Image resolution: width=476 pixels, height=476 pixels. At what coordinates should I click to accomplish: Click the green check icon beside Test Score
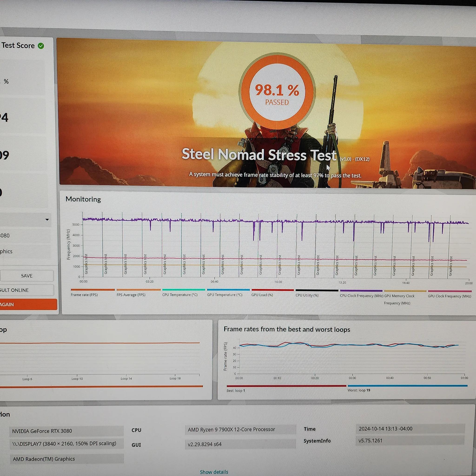(x=41, y=46)
